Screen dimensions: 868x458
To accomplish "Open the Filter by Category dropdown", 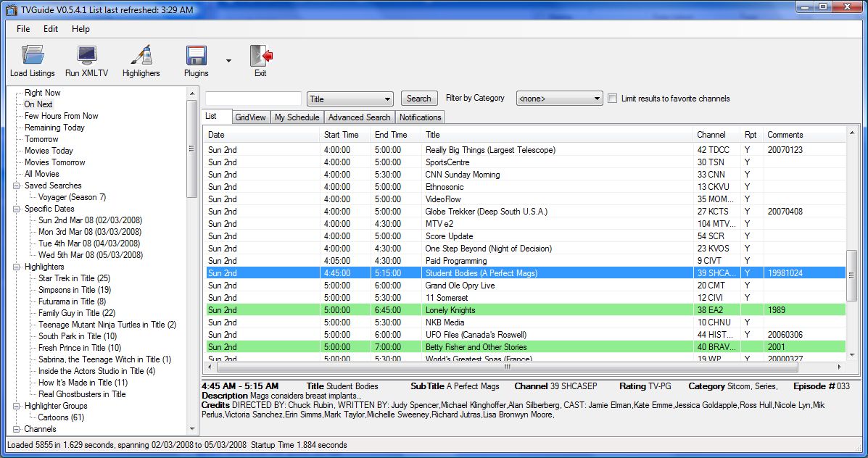I will click(559, 99).
